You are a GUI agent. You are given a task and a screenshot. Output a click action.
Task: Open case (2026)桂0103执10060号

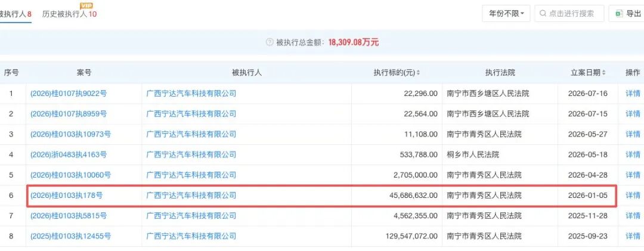coord(70,175)
